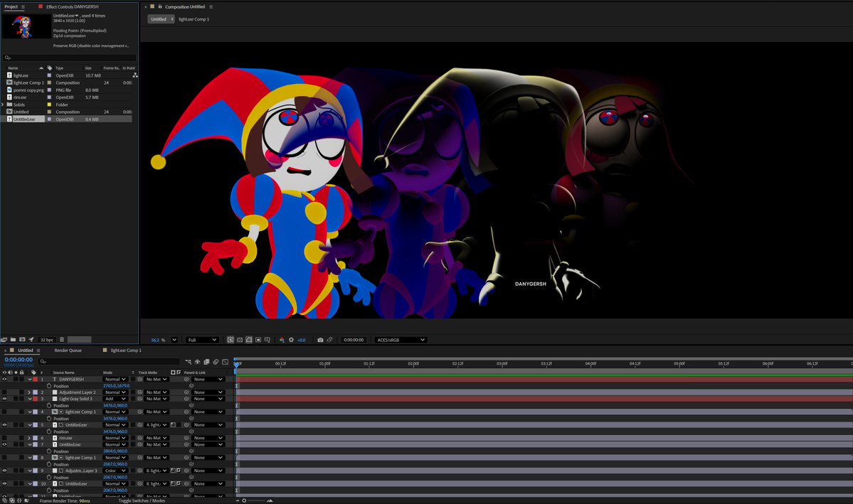Click the Show Snapshot icon

(x=329, y=340)
